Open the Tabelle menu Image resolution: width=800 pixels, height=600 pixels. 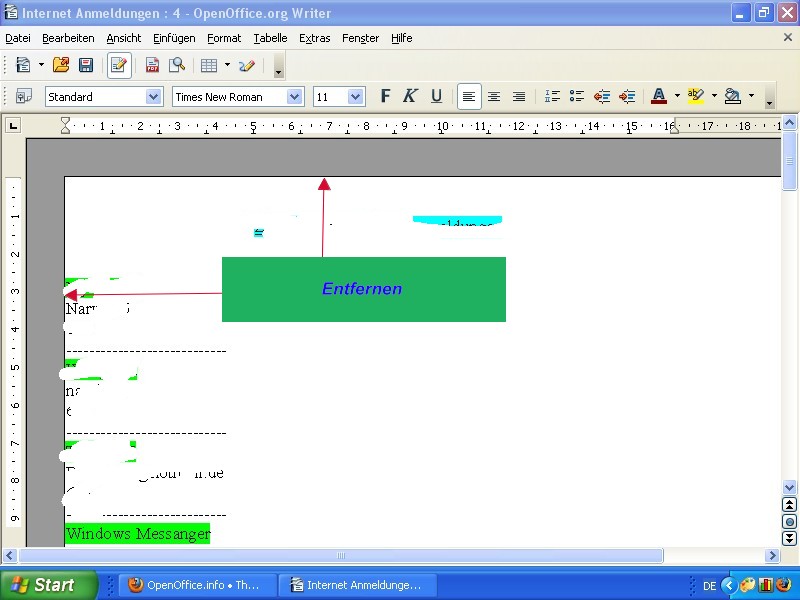(x=270, y=38)
